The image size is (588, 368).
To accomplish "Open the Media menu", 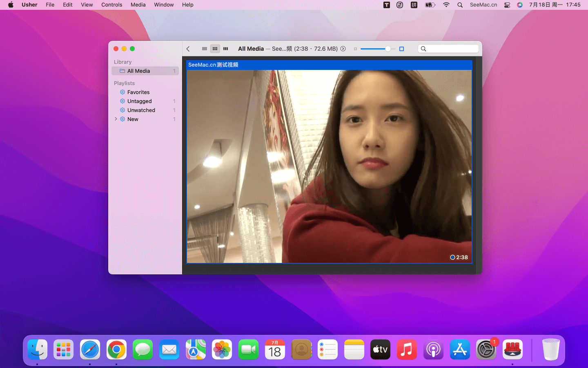I will click(x=138, y=4).
